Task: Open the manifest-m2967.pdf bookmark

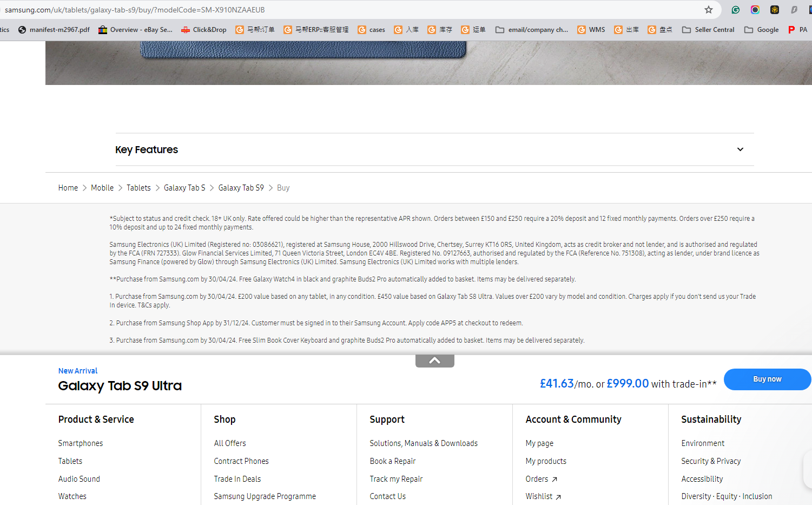Action: (x=54, y=30)
